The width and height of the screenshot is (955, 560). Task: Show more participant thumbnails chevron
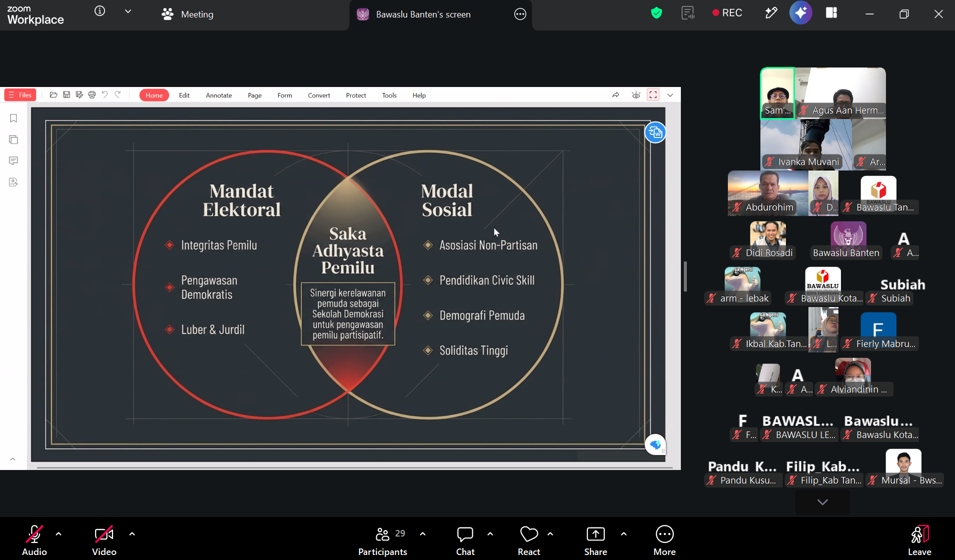click(822, 502)
